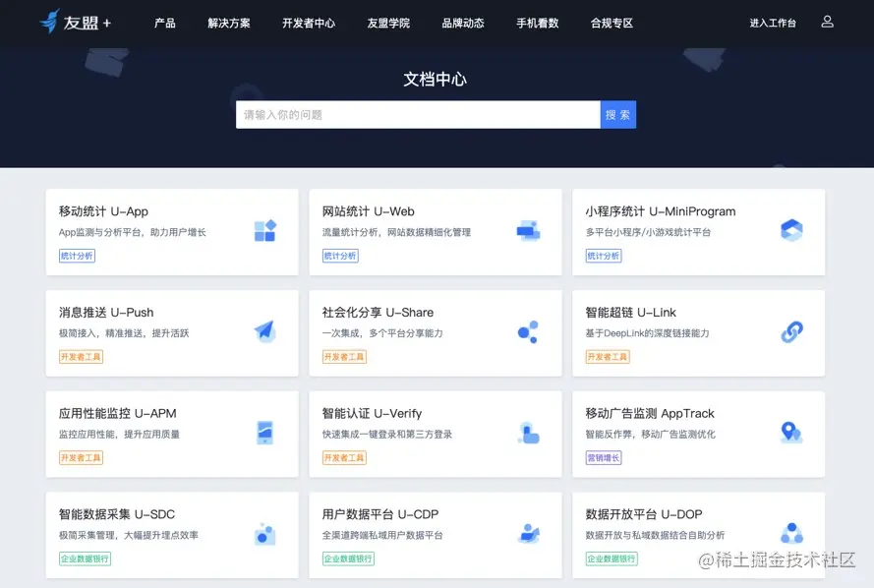Click '智能反作弊，移动广告监测优化' description
Viewport: 874px width, 588px height.
click(650, 435)
